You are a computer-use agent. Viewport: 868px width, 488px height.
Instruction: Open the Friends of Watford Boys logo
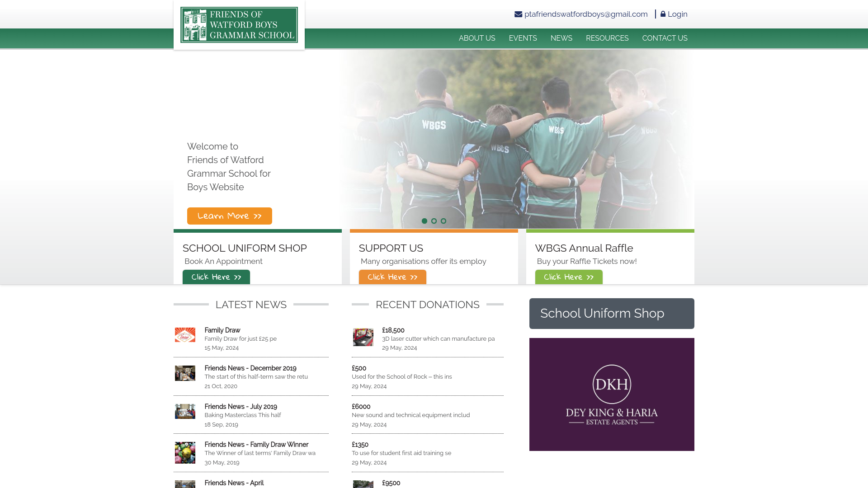(x=239, y=25)
